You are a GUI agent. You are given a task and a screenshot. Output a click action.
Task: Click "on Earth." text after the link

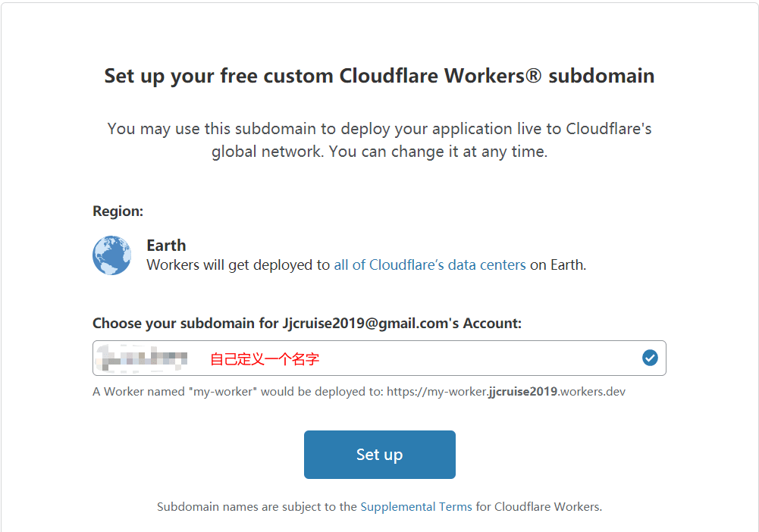tap(557, 265)
